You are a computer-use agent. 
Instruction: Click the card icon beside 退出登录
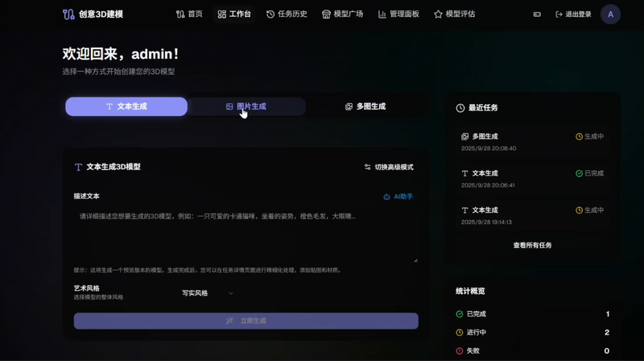[537, 15]
